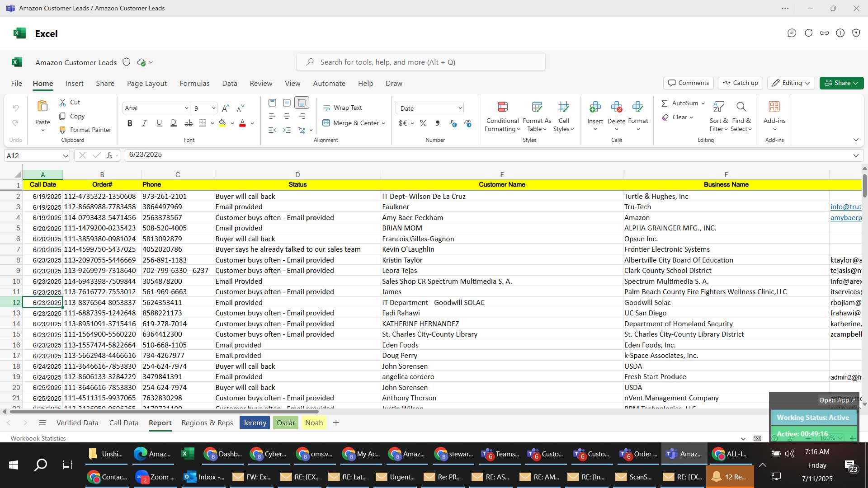Switch to the Page Layout ribbon tab
868x488 pixels.
[x=147, y=83]
